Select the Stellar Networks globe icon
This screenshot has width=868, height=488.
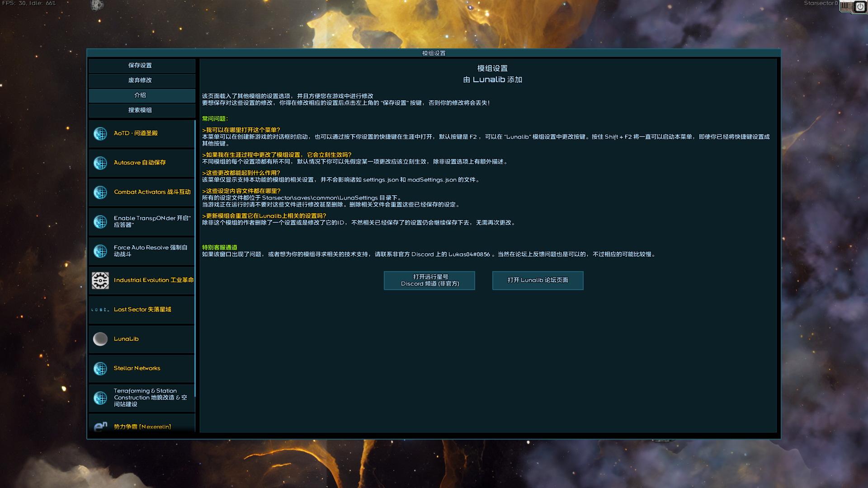[x=100, y=368]
